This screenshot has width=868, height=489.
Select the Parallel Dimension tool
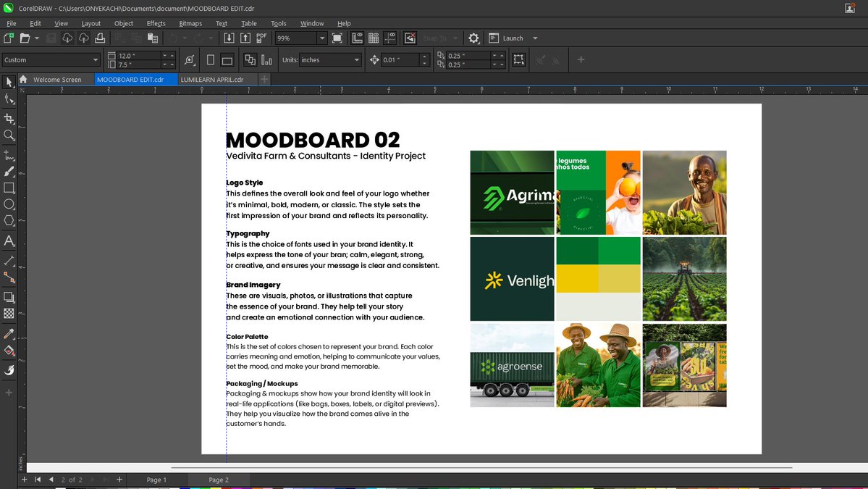pyautogui.click(x=9, y=260)
